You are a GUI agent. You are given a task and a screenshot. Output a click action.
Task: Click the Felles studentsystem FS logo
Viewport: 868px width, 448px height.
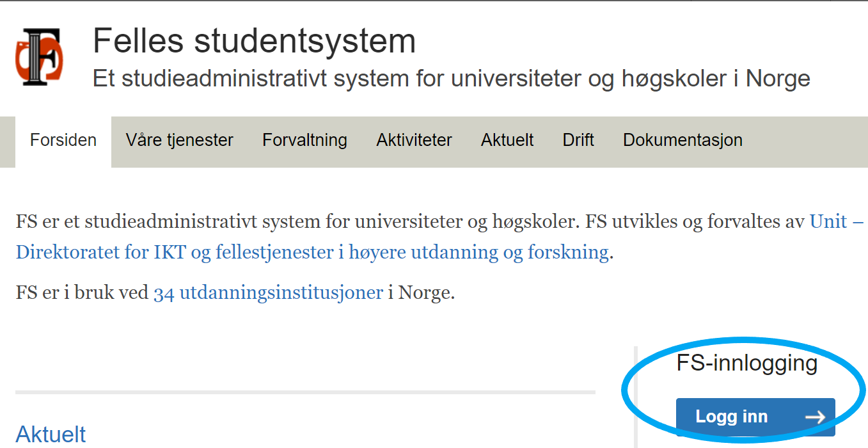pyautogui.click(x=39, y=56)
